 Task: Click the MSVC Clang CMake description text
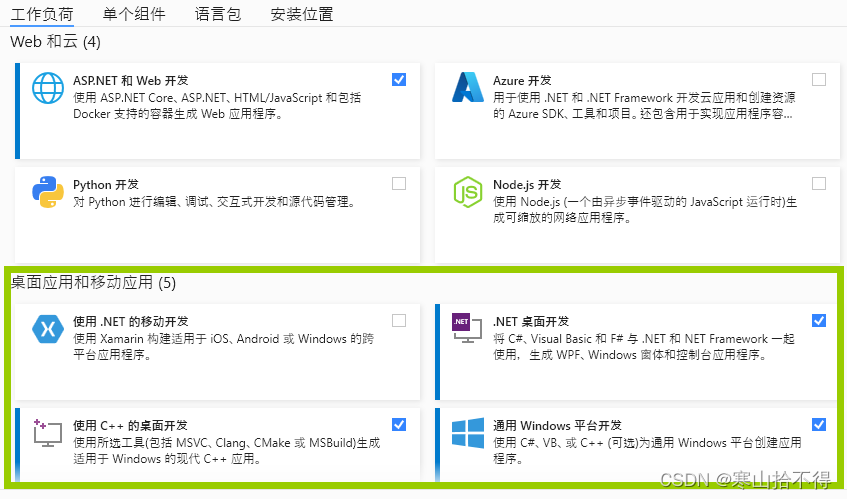(226, 450)
